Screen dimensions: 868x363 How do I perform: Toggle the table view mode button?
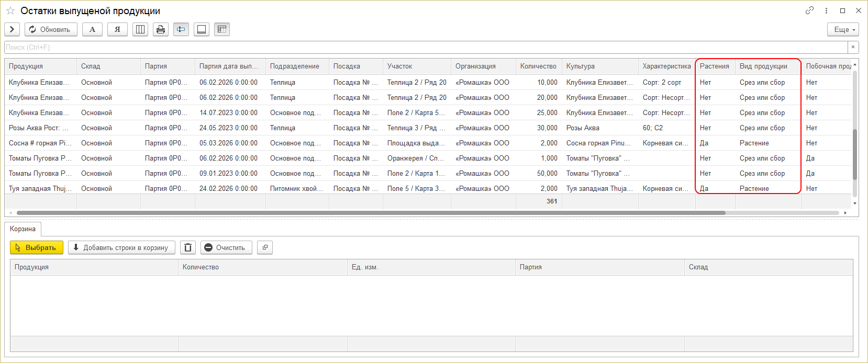222,29
